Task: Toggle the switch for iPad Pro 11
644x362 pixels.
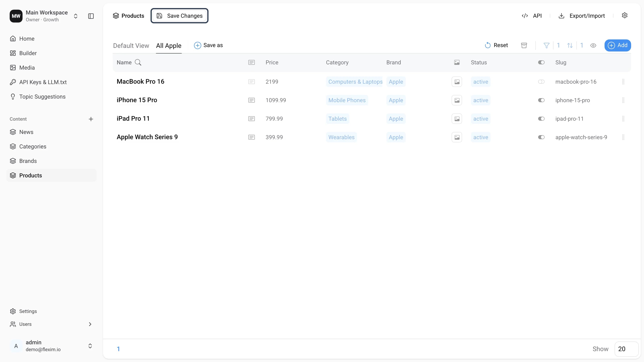Action: coord(541,119)
